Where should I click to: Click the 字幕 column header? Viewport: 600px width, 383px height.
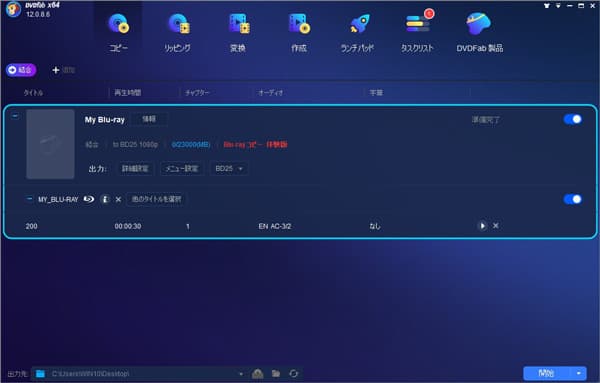point(376,93)
